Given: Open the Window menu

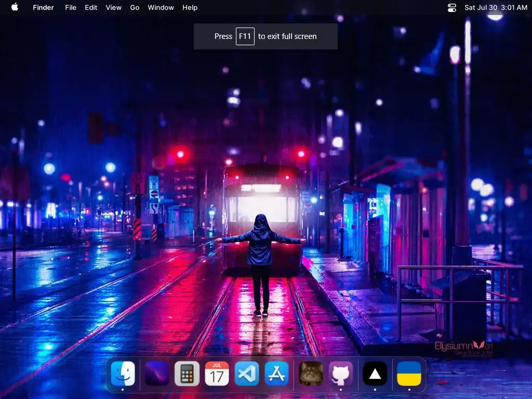Looking at the screenshot, I should [161, 7].
